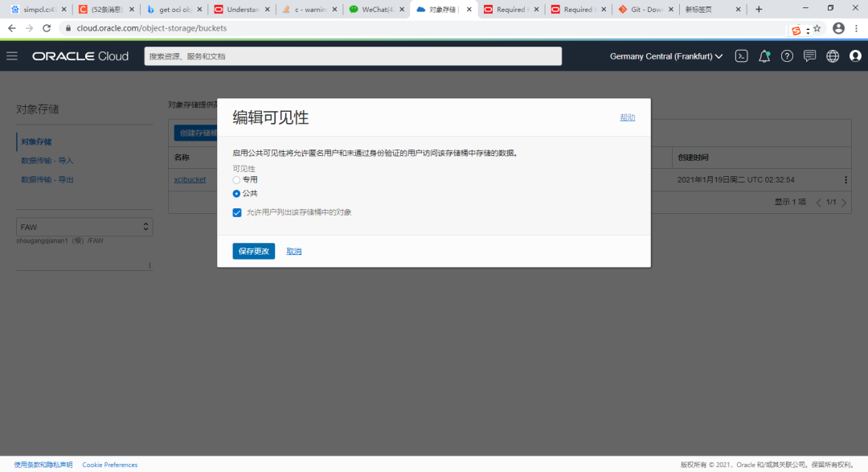Viewport: 868px width, 472px height.
Task: Close the 对象存储 browser tab
Action: (469, 10)
